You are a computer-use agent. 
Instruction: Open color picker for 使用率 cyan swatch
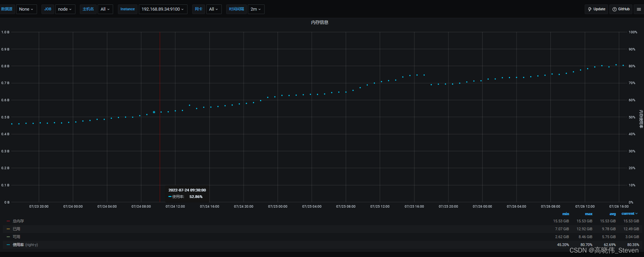tap(8, 245)
